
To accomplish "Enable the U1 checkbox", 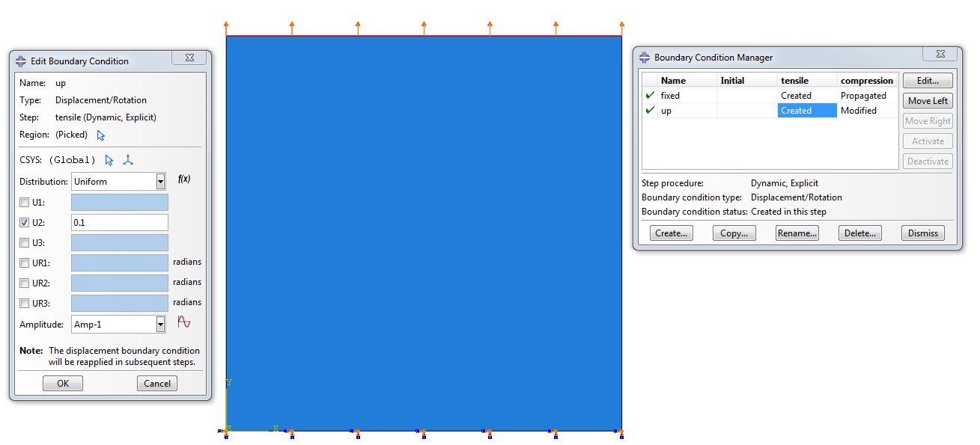I will [25, 203].
